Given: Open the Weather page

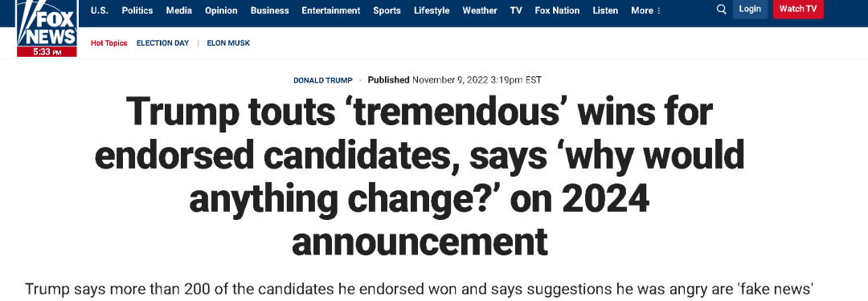Looking at the screenshot, I should click(480, 10).
